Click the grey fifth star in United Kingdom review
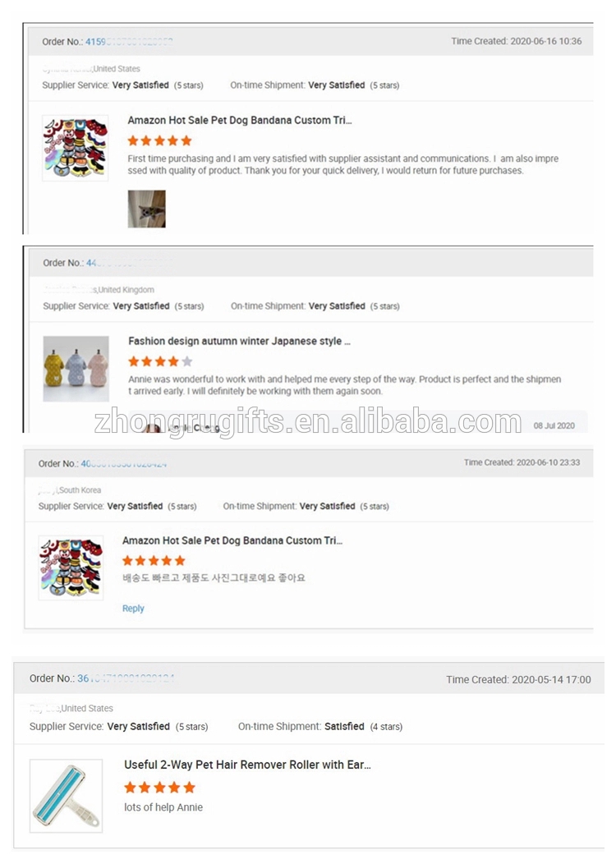Viewport: 616px width, 864px height. click(x=187, y=361)
